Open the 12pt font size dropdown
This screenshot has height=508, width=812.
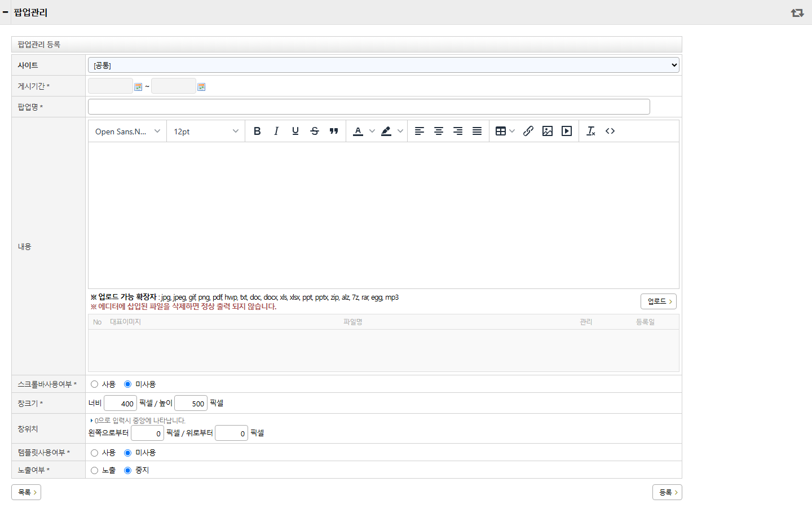pos(206,131)
